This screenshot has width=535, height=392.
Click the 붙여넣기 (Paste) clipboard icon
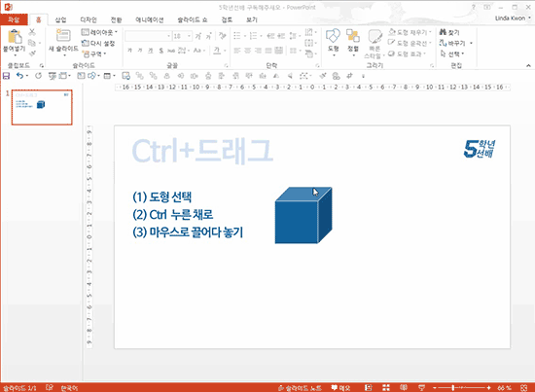point(15,37)
